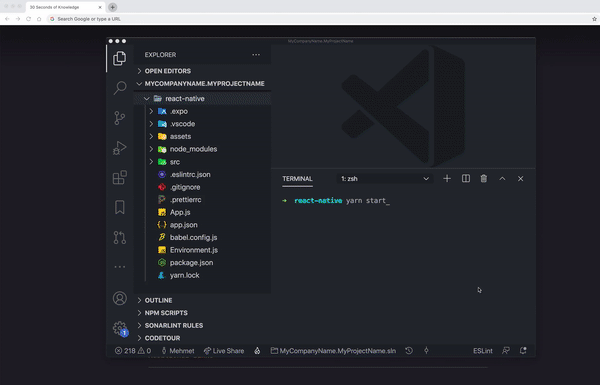The image size is (600, 385).
Task: Open the Pull Requests view icon
Action: coord(119,237)
